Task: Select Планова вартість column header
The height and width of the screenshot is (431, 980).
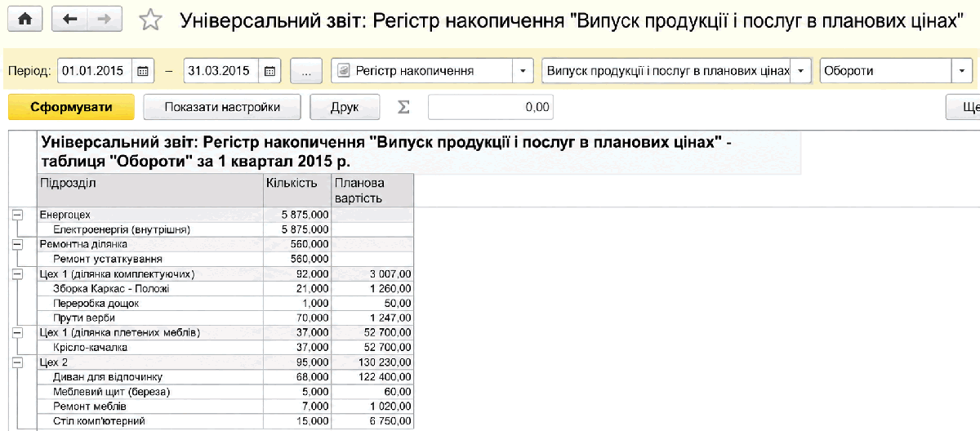Action: 372,190
